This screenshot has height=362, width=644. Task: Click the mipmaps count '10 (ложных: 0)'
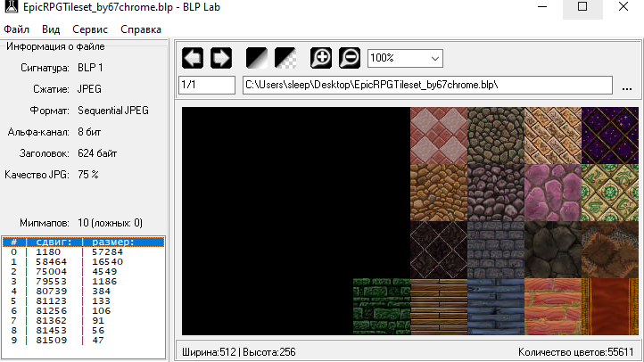click(x=110, y=223)
